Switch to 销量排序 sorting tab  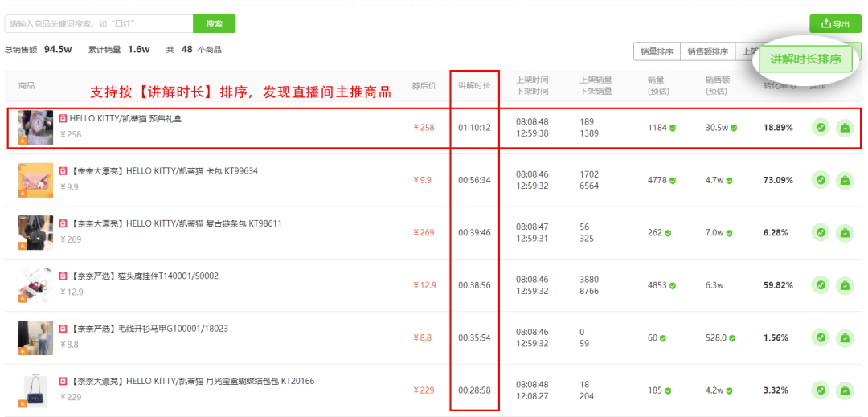tap(657, 51)
